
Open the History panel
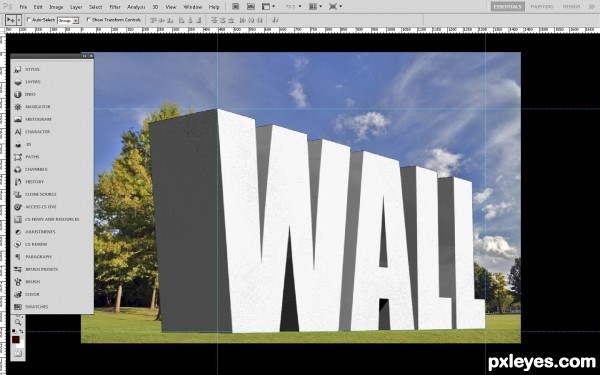[29, 182]
